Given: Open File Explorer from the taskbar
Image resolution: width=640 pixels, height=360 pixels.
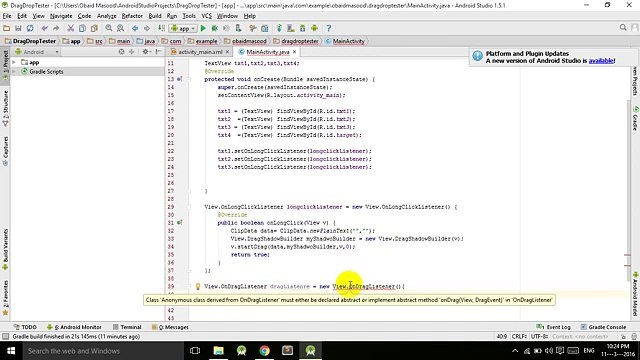Looking at the screenshot, I should pyautogui.click(x=218, y=351).
